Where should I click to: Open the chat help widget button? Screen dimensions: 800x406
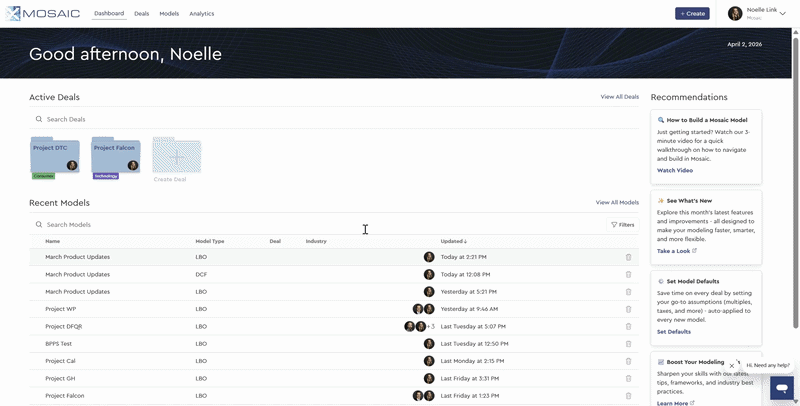(782, 388)
